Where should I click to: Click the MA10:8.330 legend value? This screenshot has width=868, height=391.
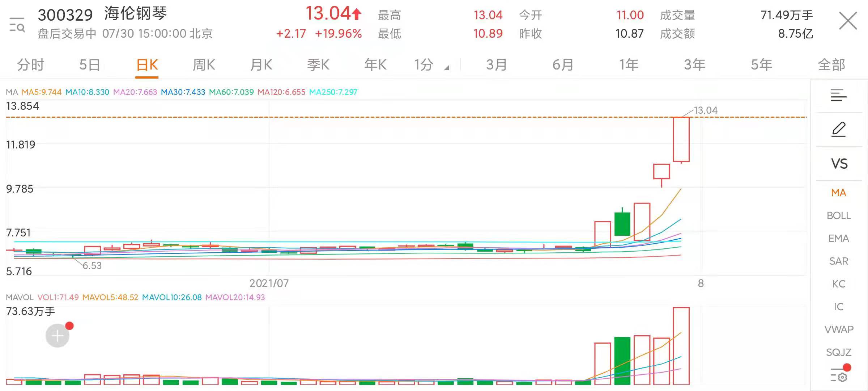point(87,92)
